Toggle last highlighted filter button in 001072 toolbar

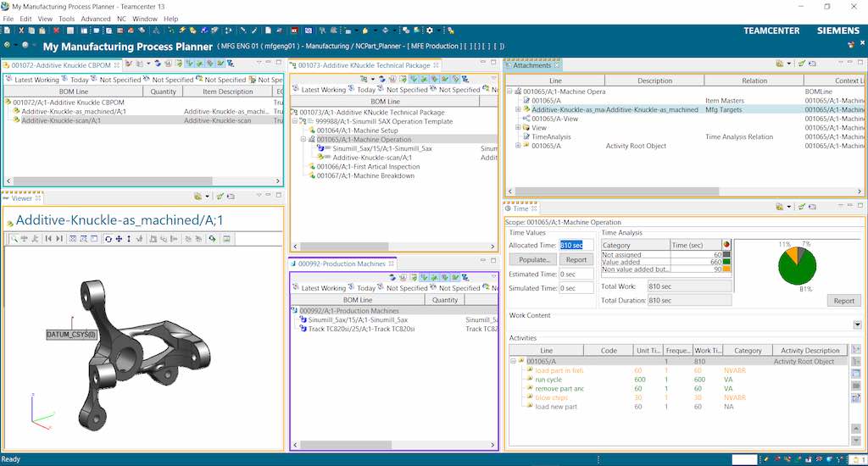point(221,64)
